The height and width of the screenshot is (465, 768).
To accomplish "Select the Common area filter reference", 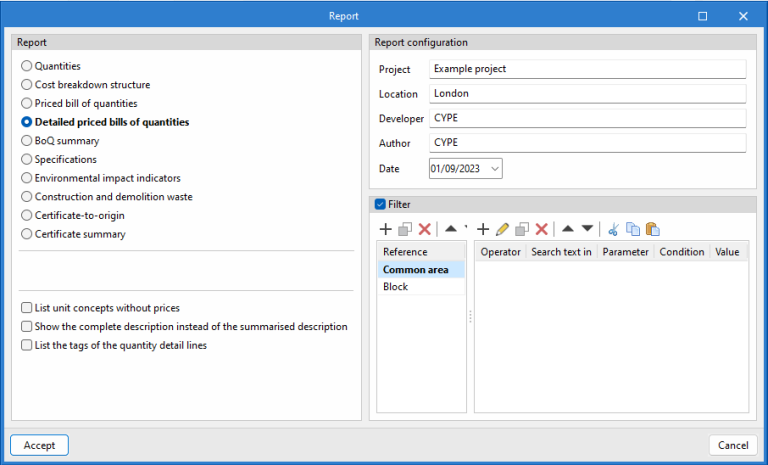I will 421,269.
